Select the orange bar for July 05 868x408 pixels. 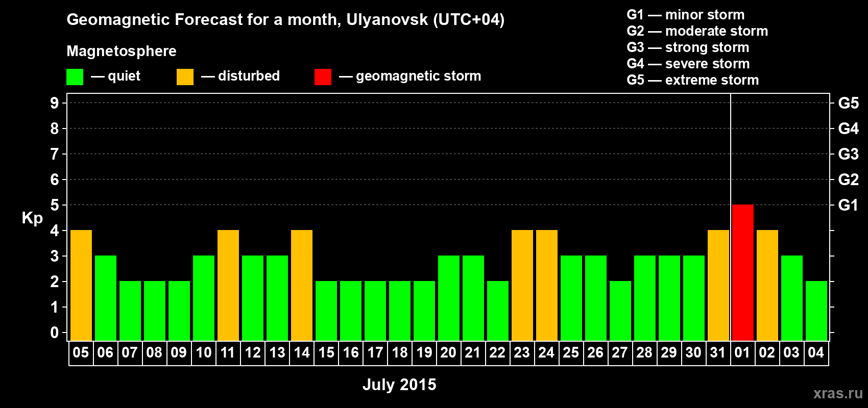pyautogui.click(x=81, y=285)
